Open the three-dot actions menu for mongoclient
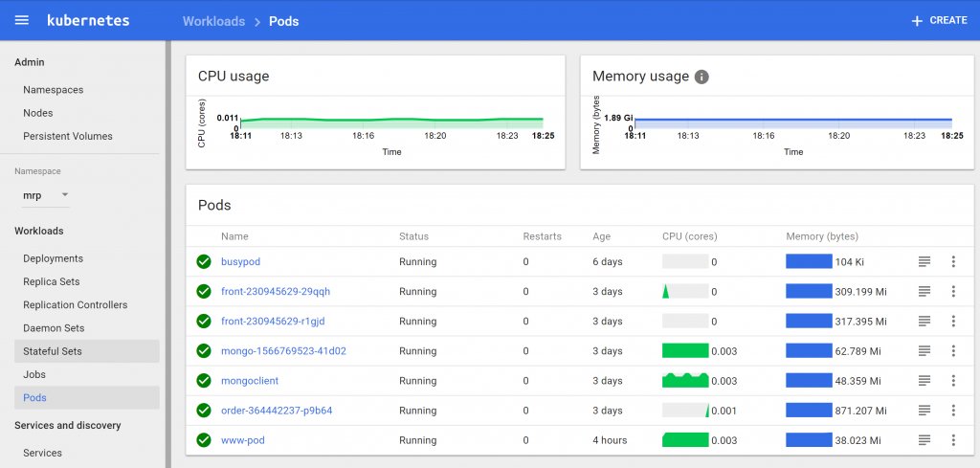Screen dimensions: 980x468 [953, 381]
